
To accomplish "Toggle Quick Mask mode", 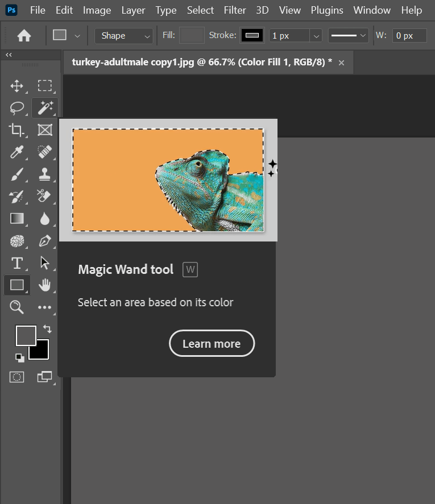I will (17, 377).
